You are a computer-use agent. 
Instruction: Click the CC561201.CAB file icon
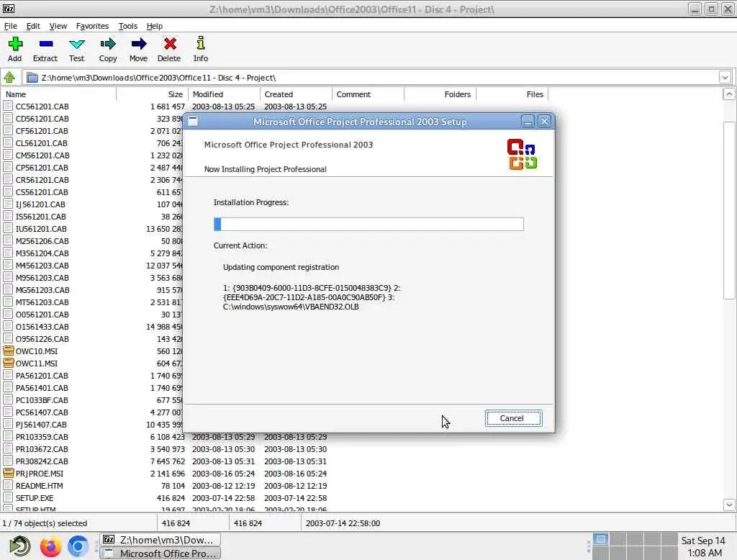tap(8, 107)
